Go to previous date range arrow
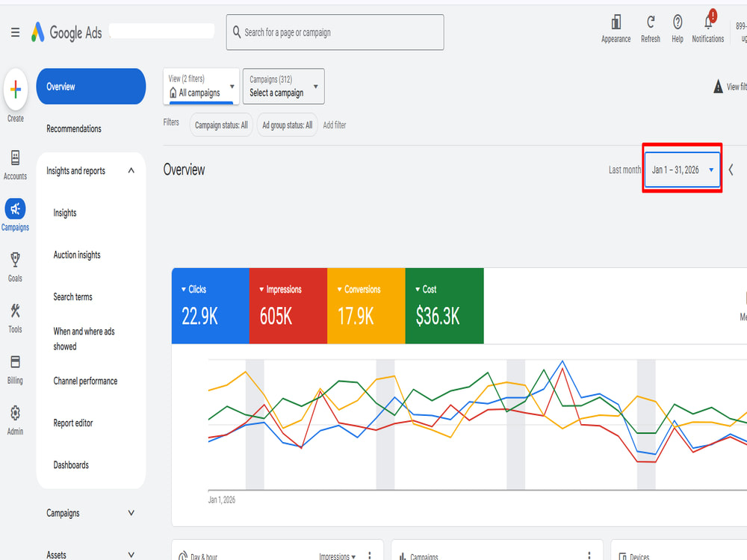Image resolution: width=747 pixels, height=560 pixels. [x=731, y=169]
